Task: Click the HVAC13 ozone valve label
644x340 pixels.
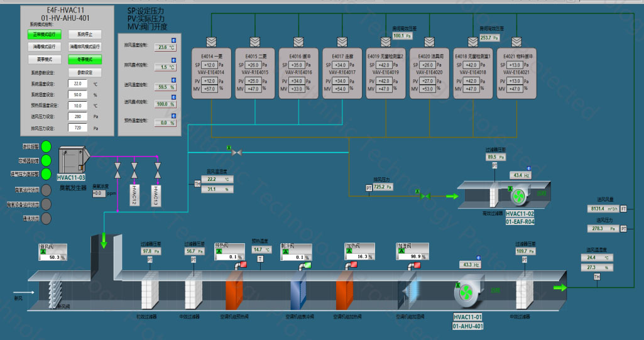Action: [x=156, y=195]
